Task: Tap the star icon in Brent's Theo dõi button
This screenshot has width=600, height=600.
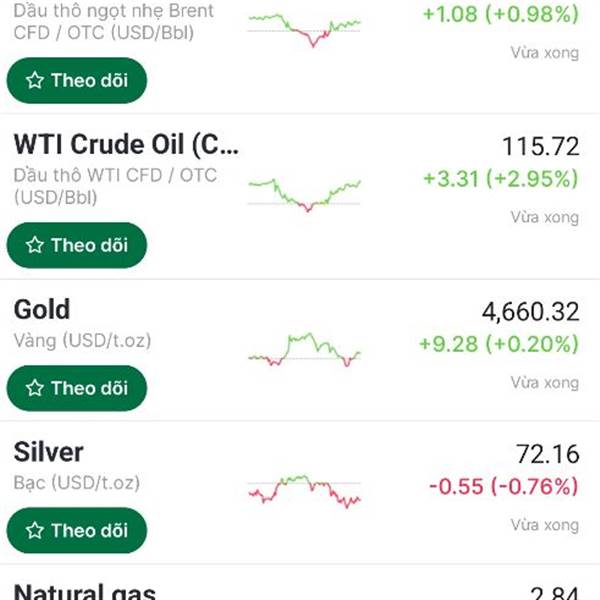Action: [x=35, y=81]
